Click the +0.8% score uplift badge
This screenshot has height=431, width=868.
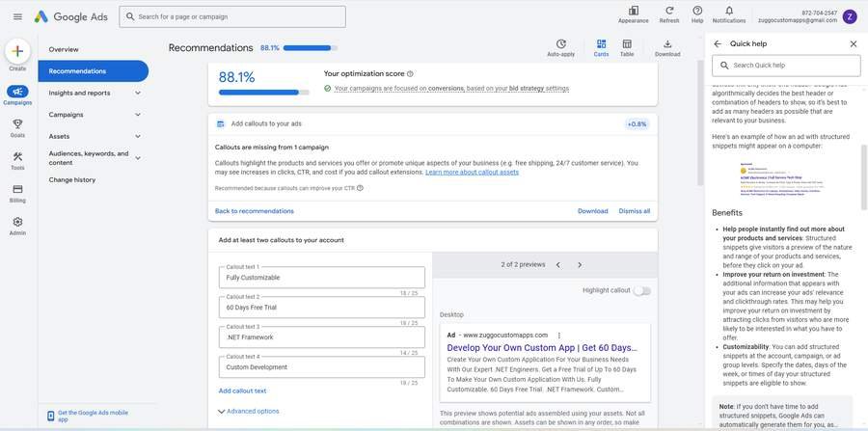637,124
